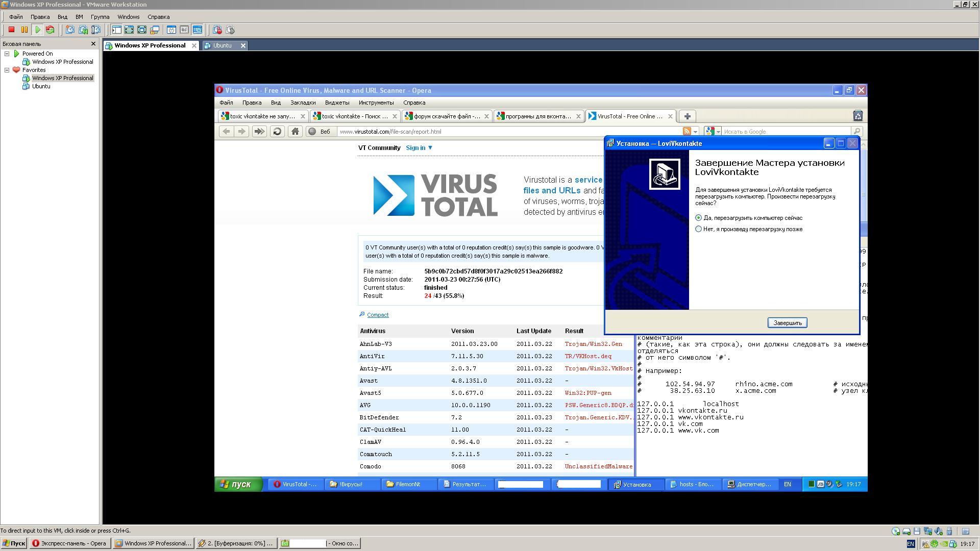This screenshot has height=551, width=980.
Task: Open 'Экспресс-панель - Opera' host taskbar button
Action: coord(70,543)
